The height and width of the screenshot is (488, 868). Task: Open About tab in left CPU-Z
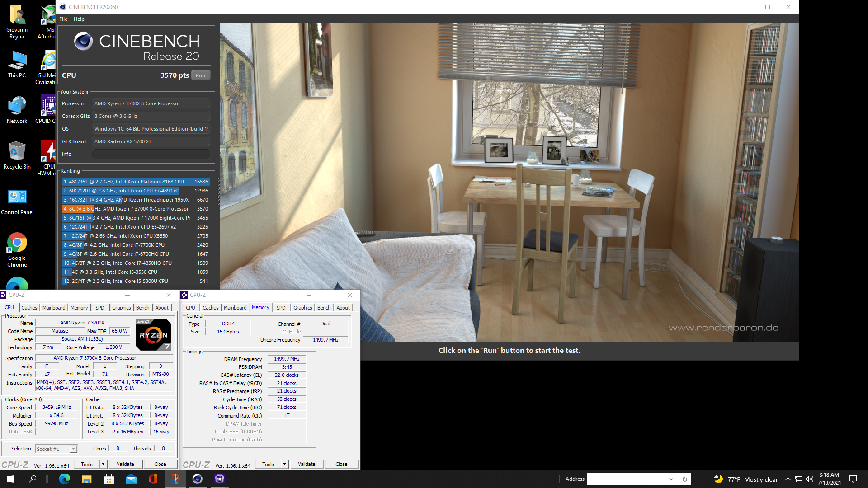[x=162, y=308]
